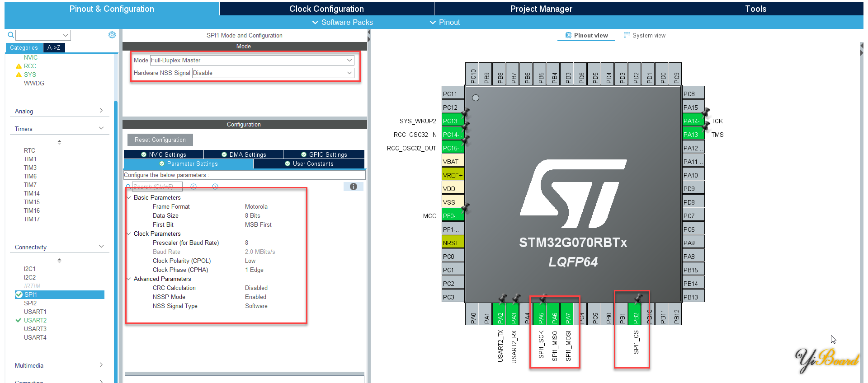Viewport: 868px width, 383px height.
Task: Select pin PB2 on the chip
Action: tap(636, 313)
